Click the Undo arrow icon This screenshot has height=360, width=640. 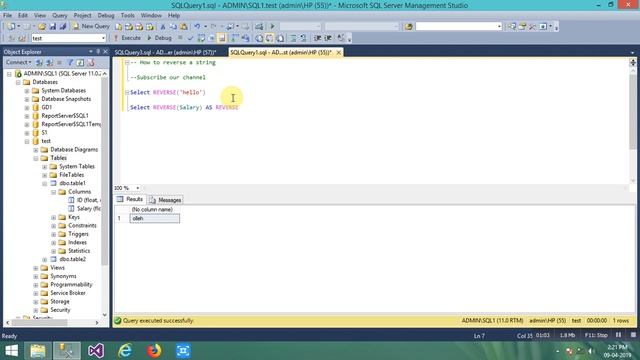(x=197, y=27)
